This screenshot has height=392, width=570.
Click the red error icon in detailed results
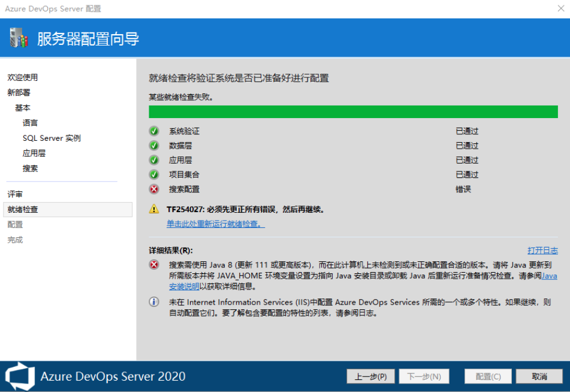[154, 265]
